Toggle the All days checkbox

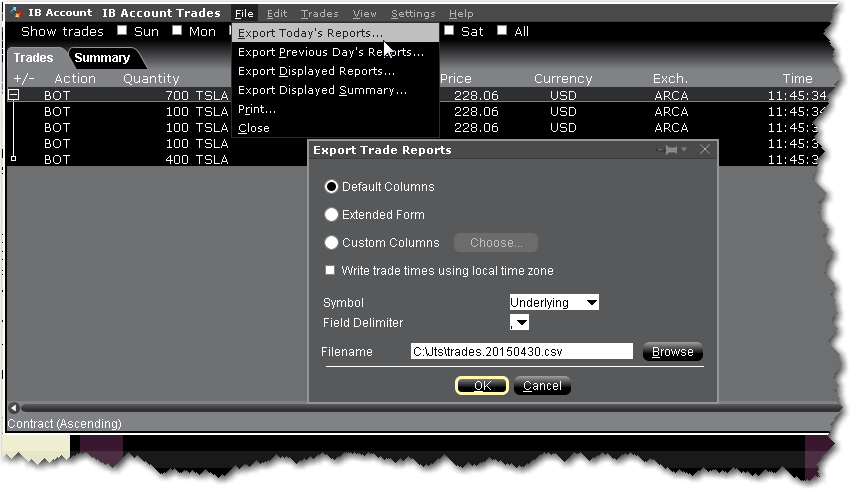[502, 31]
